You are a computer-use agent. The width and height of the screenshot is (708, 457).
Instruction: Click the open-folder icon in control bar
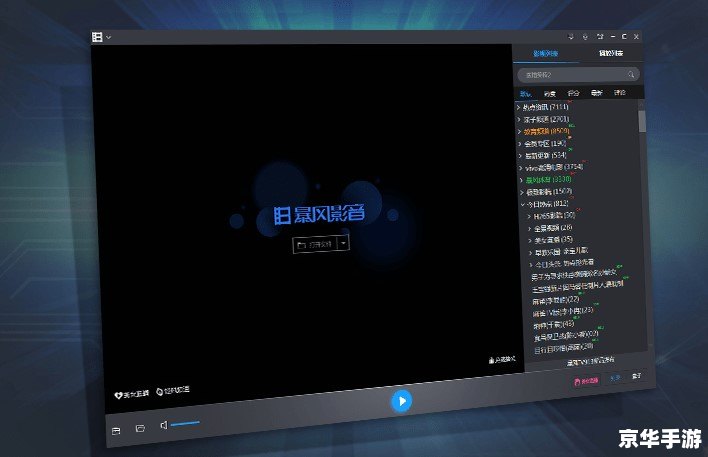coord(140,428)
